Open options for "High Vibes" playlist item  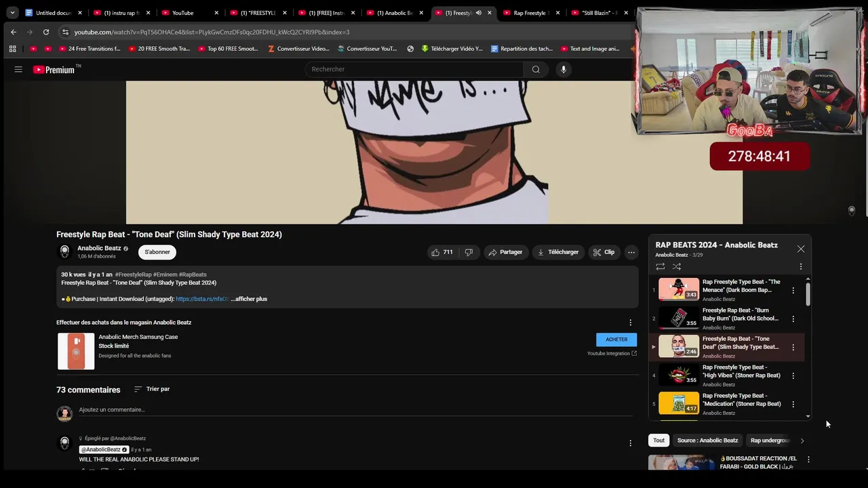793,375
